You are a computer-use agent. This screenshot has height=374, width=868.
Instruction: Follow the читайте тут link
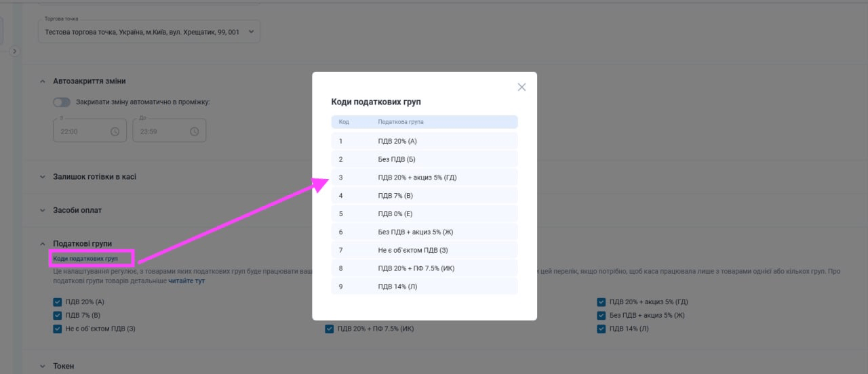186,280
